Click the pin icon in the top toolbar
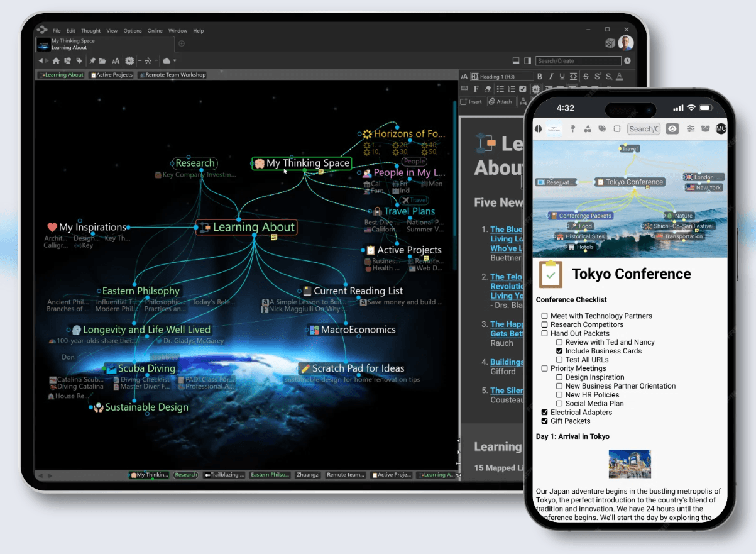This screenshot has width=756, height=554. point(92,61)
